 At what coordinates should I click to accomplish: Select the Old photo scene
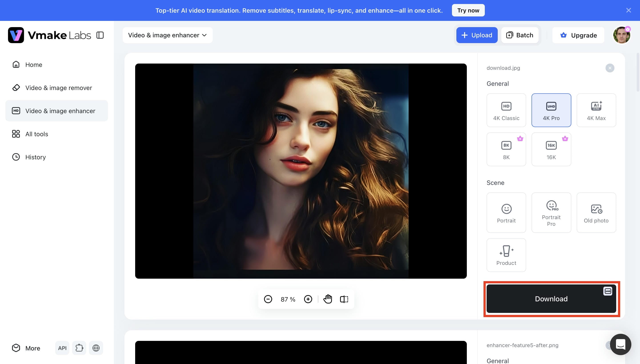596,212
